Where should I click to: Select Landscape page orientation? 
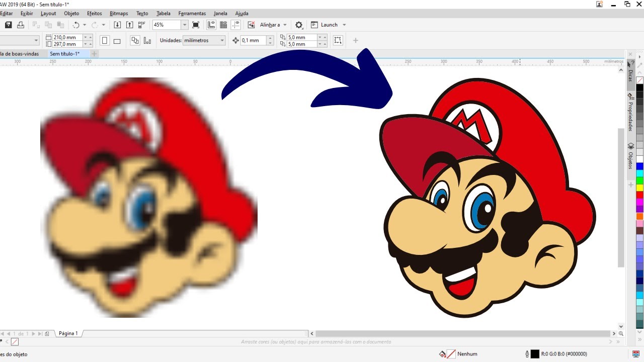(x=117, y=41)
